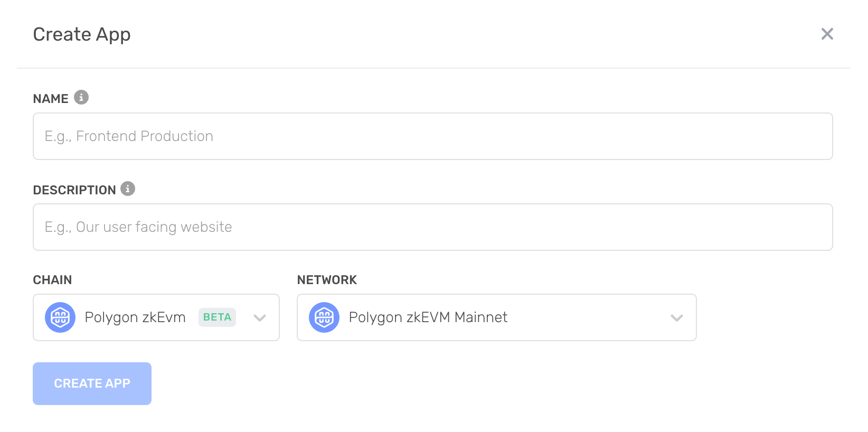Click the NAME field label
Viewport: 868px width, 432px height.
point(51,99)
